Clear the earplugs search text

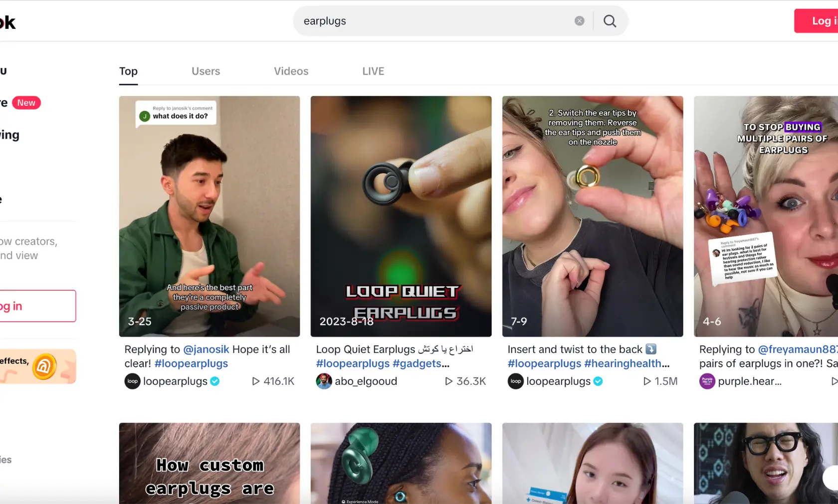tap(579, 21)
